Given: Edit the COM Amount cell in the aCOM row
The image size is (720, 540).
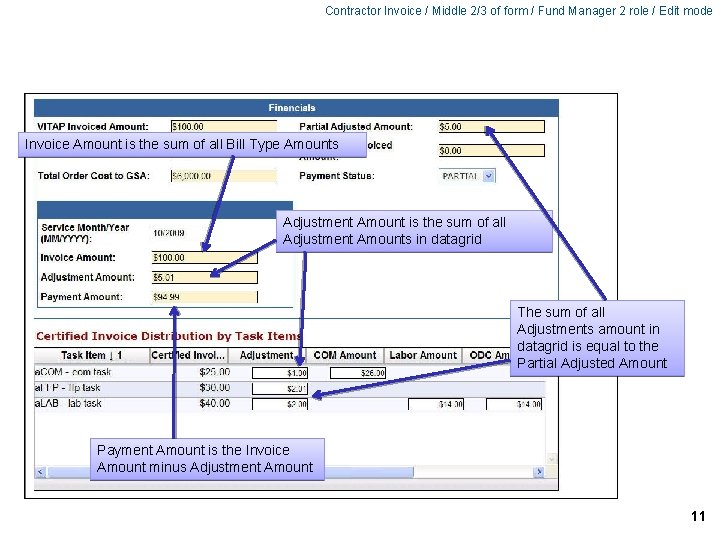Looking at the screenshot, I should click(358, 373).
